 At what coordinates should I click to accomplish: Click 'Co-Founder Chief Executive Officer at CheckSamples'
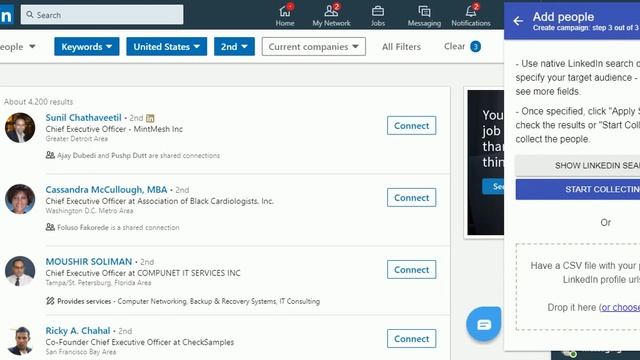click(140, 342)
